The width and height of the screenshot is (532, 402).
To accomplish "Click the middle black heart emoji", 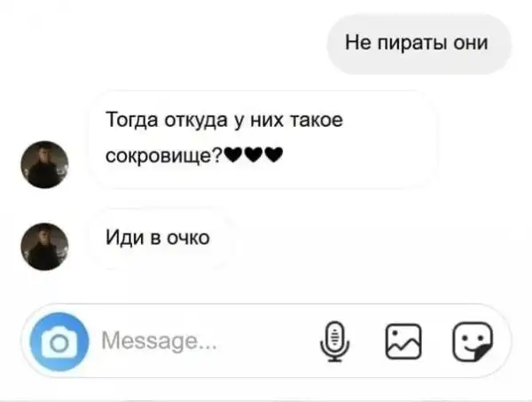I will (253, 155).
